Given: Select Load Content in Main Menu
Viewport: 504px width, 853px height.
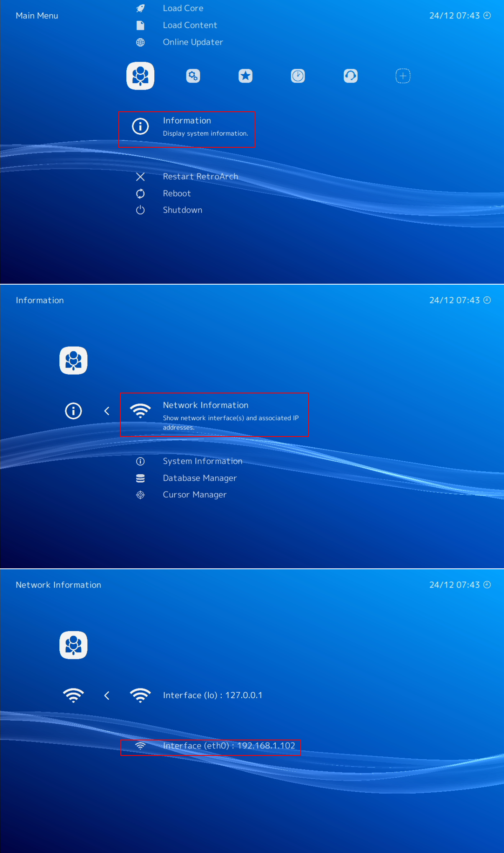Looking at the screenshot, I should 190,25.
